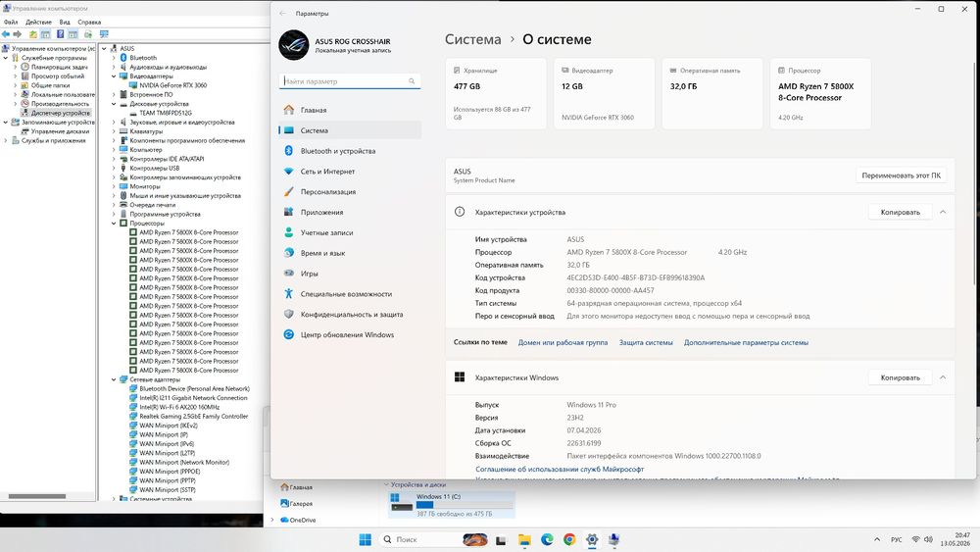Select Диспетчер устройств in the console tree
980x552 pixels.
pos(61,113)
